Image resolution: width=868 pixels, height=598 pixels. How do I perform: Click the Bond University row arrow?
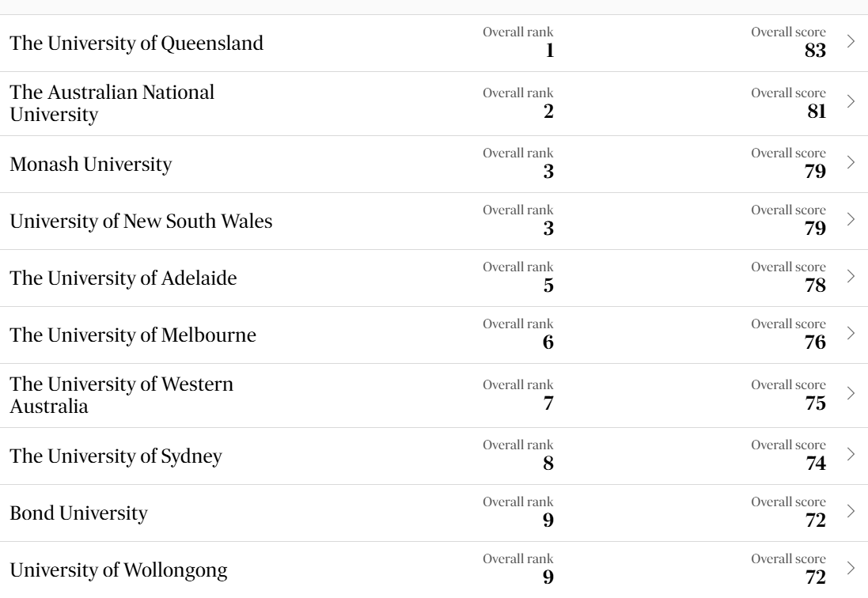tap(851, 511)
